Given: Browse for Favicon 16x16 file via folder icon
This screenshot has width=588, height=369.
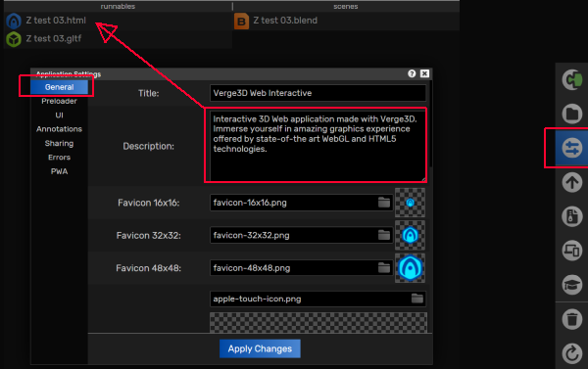Looking at the screenshot, I should point(384,203).
